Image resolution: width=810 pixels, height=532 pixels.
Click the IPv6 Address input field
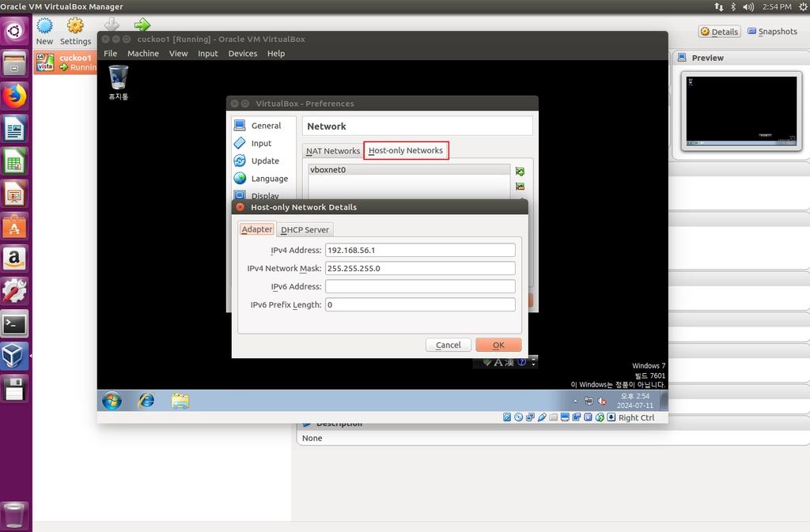(x=420, y=286)
